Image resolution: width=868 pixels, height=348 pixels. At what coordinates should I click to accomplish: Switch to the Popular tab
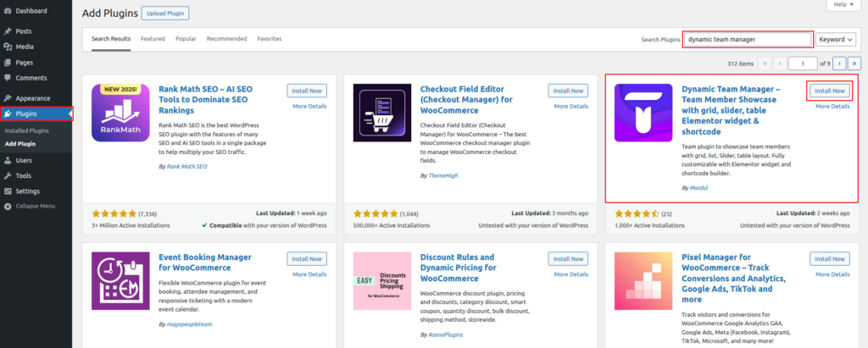[186, 39]
